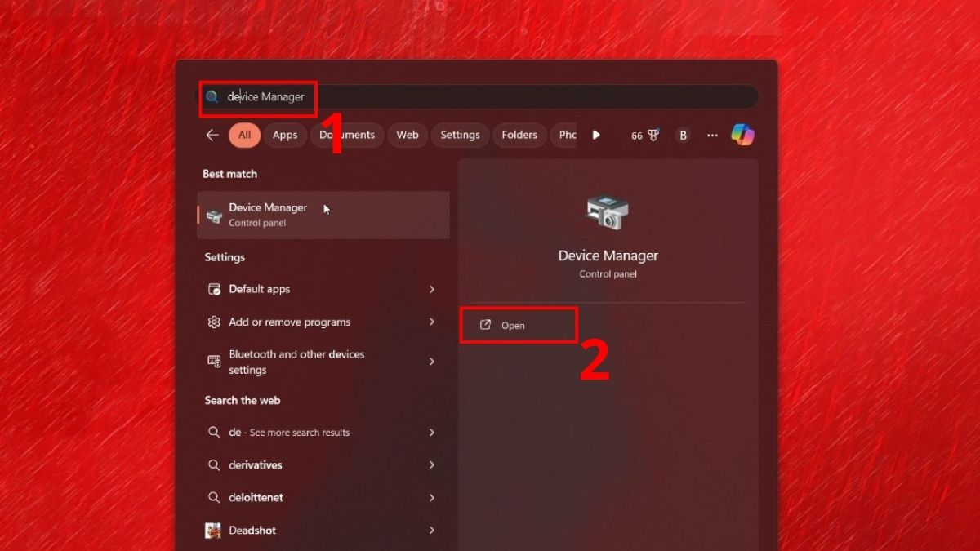Click the search icon beside 'deloittenet'

[214, 497]
